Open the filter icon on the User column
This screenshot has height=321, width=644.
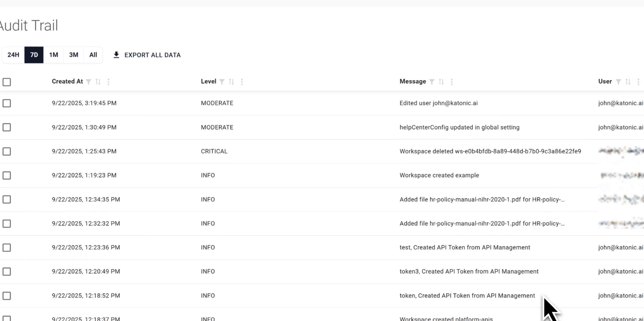pos(618,81)
